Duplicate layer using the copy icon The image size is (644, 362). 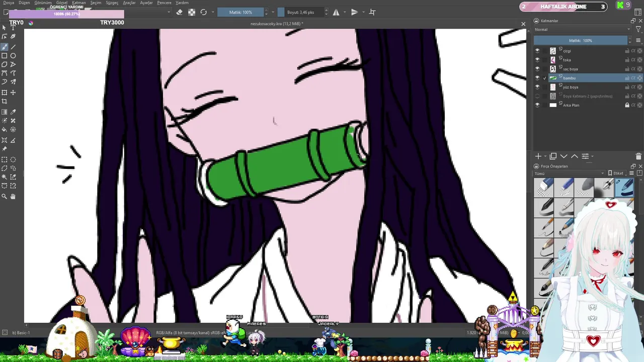coord(553,156)
